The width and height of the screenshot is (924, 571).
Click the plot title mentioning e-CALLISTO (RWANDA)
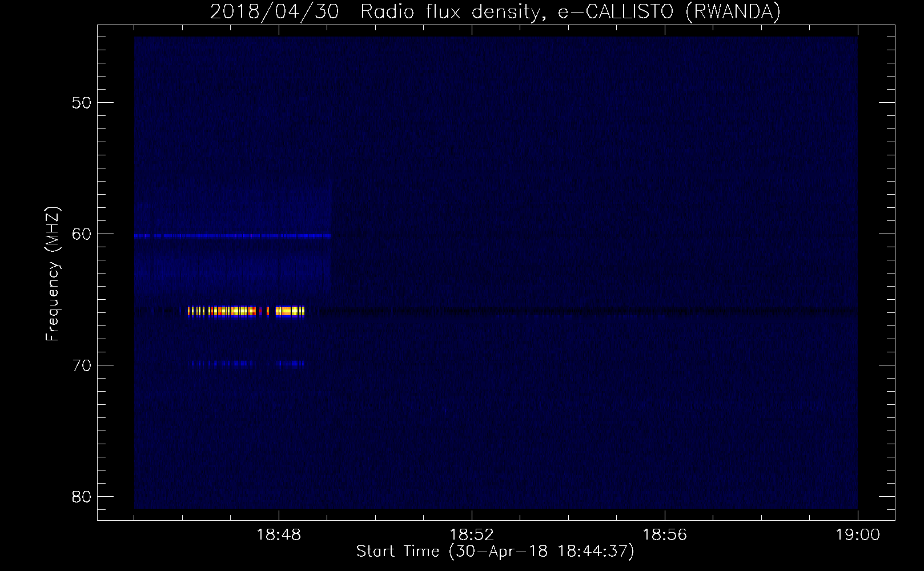pyautogui.click(x=495, y=11)
